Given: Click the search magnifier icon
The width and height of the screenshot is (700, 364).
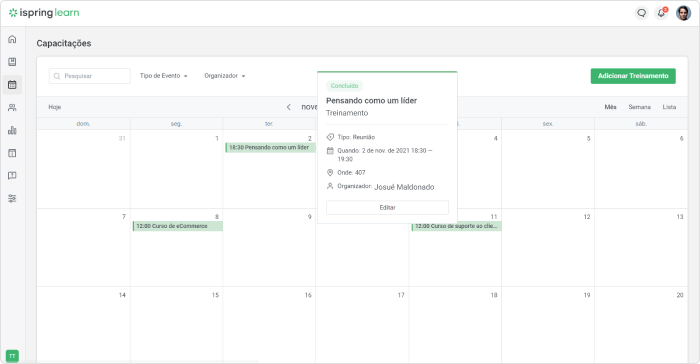Looking at the screenshot, I should pos(57,76).
